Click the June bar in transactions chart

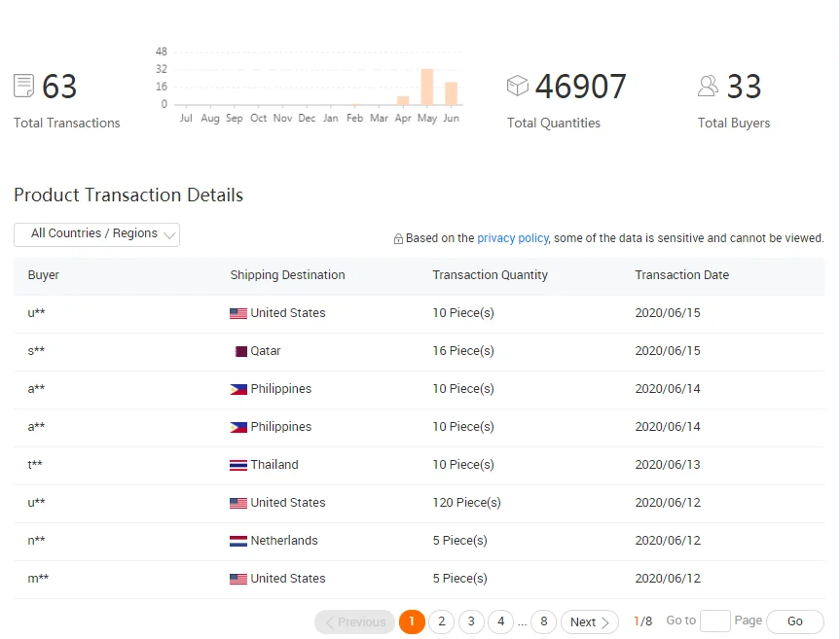click(451, 93)
